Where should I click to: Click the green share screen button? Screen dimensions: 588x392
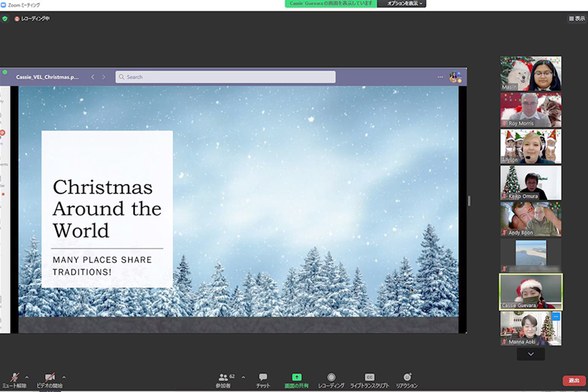click(296, 380)
